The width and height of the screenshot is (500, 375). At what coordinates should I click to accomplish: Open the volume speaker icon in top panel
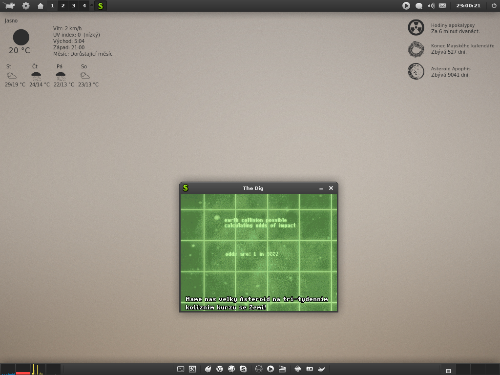431,6
